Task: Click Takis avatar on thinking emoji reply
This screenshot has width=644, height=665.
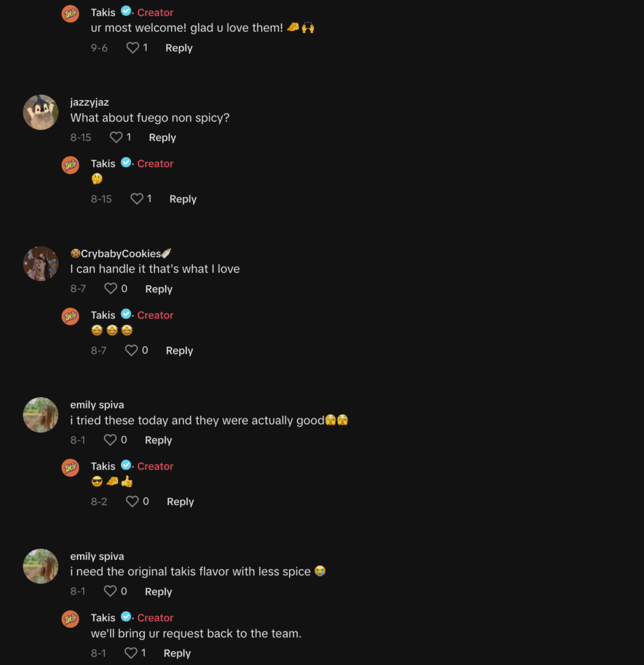Action: click(70, 165)
